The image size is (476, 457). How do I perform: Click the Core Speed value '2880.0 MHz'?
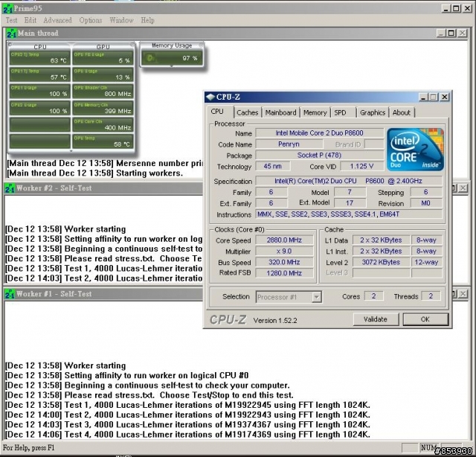pos(284,240)
